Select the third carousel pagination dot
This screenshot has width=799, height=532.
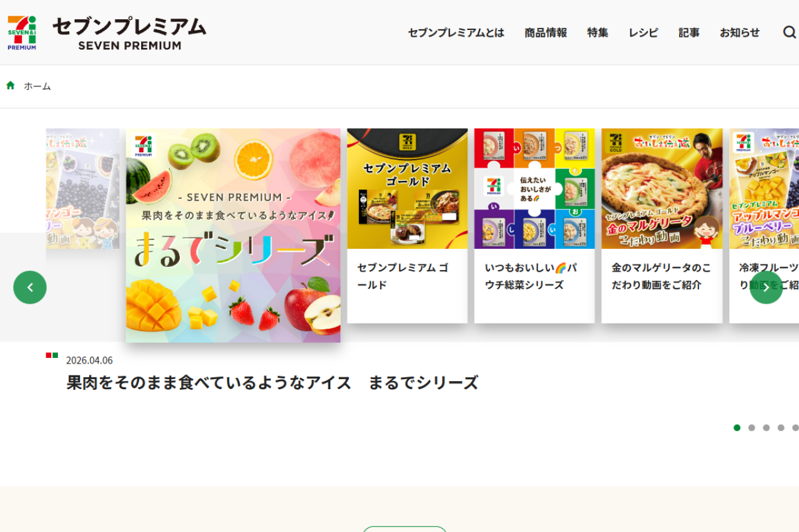pyautogui.click(x=766, y=428)
